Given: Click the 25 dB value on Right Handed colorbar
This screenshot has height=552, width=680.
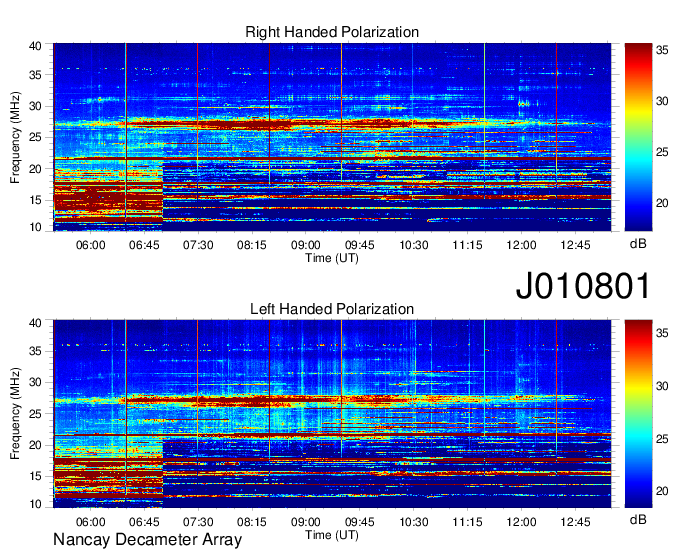Looking at the screenshot, I should [x=662, y=152].
